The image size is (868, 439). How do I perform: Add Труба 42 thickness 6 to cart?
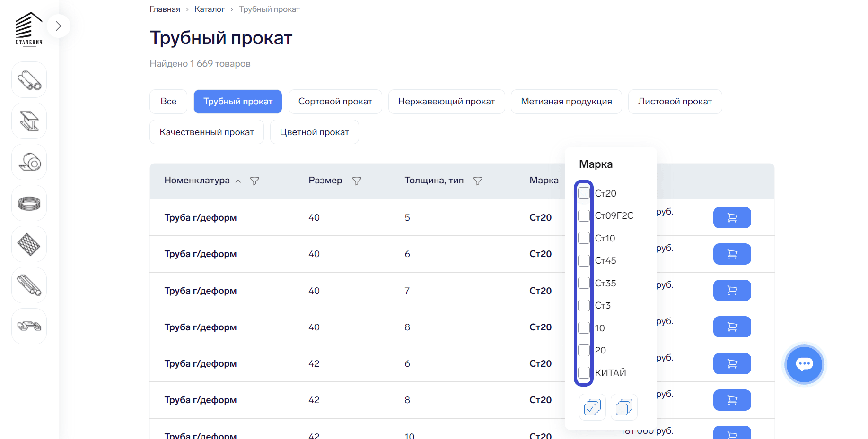tap(732, 364)
